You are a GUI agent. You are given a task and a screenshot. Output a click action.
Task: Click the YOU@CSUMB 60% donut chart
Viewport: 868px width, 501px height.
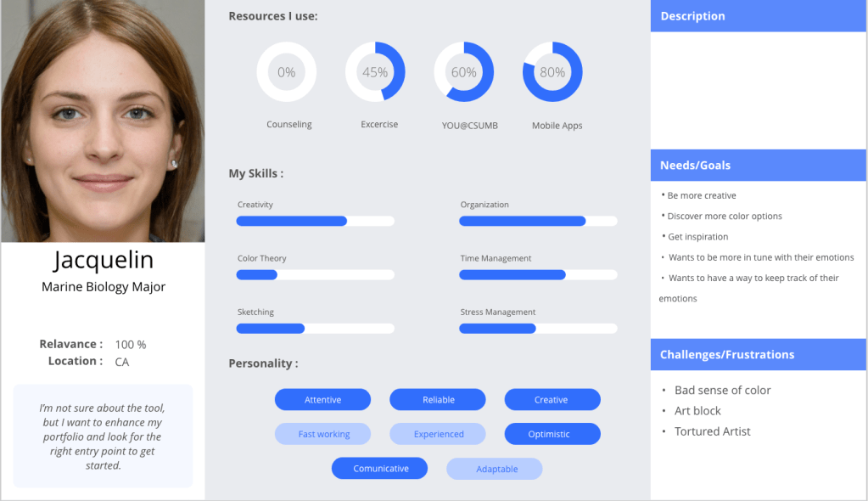pyautogui.click(x=464, y=72)
